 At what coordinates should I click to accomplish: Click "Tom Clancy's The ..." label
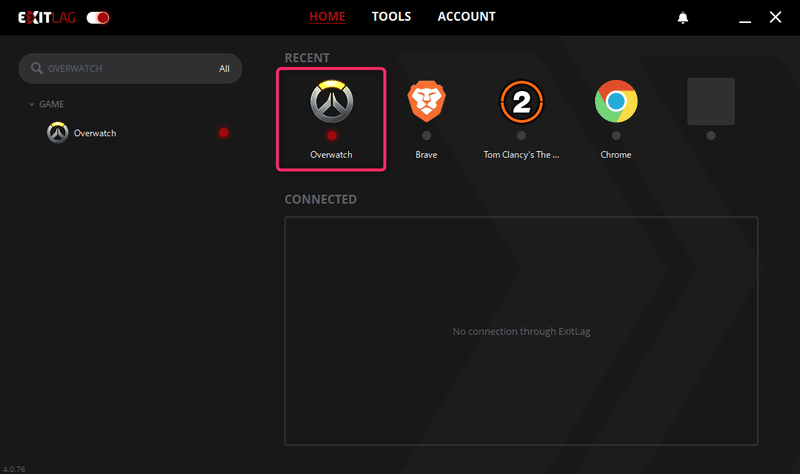pos(521,155)
